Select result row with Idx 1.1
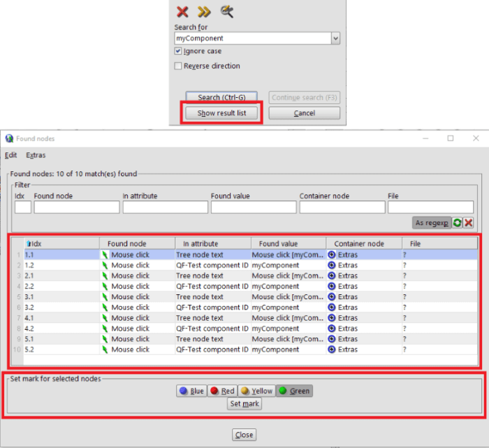Viewport: 489px width, 448px height. click(251, 254)
